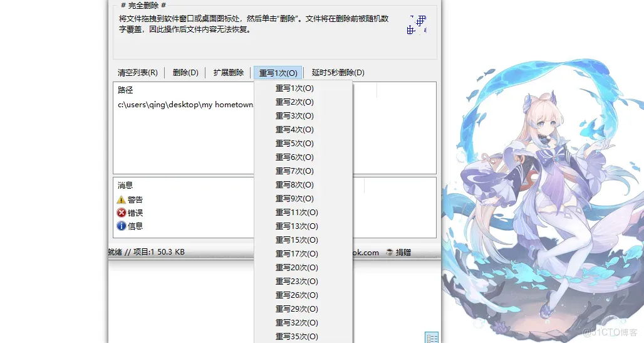Click the yellow 警告 warning icon

121,200
